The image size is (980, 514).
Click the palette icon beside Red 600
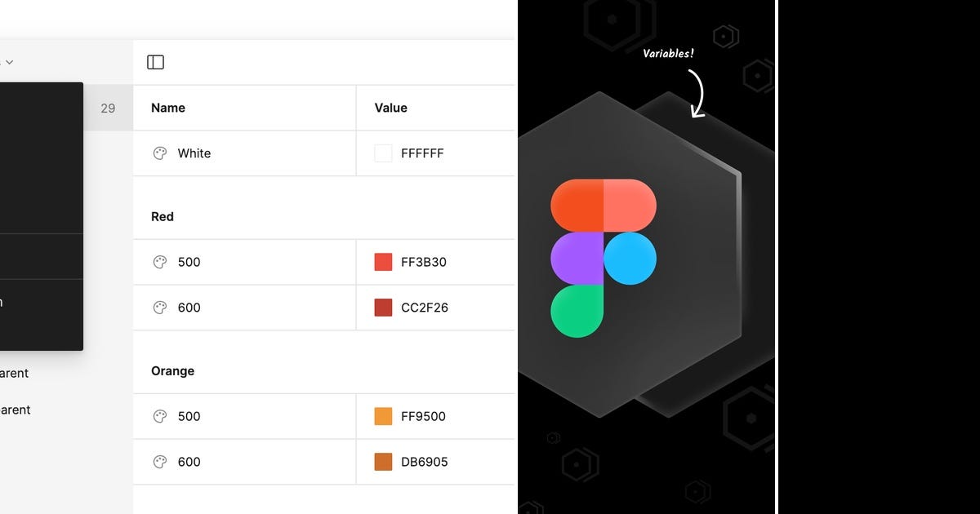coord(159,308)
